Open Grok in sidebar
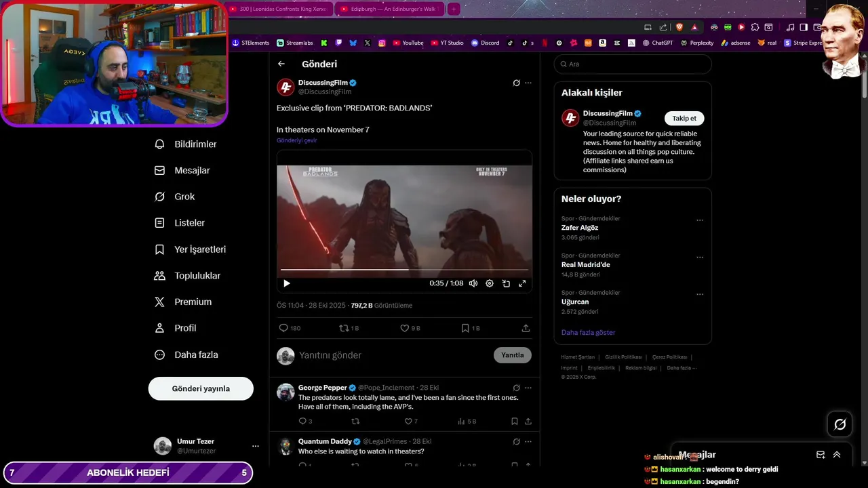The image size is (868, 488). point(175,197)
